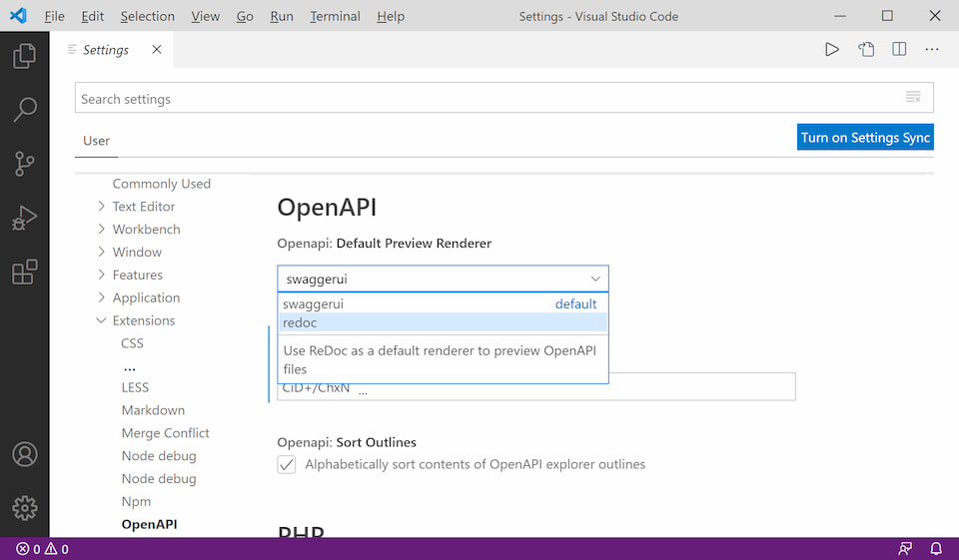Open the Run menu

[x=282, y=17]
